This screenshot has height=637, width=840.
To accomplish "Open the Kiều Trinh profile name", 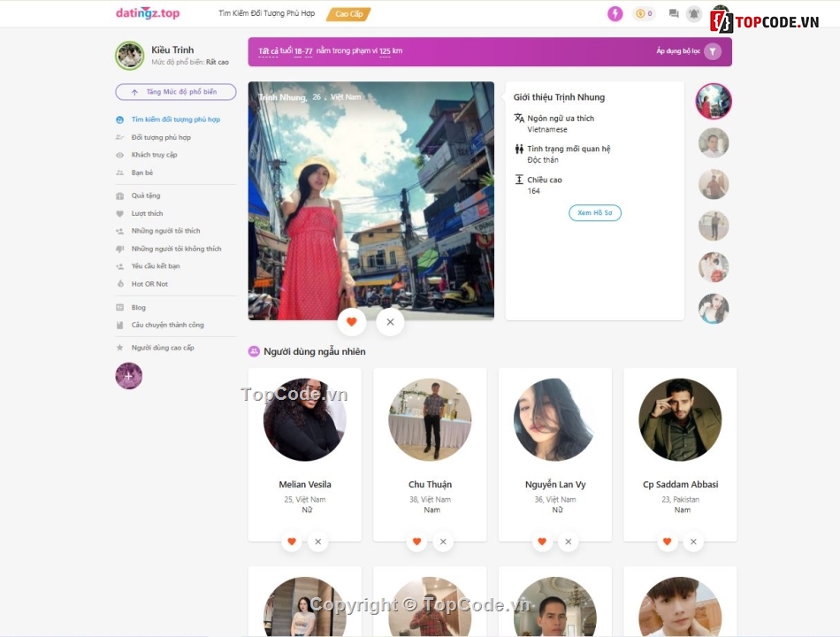I will pyautogui.click(x=172, y=50).
